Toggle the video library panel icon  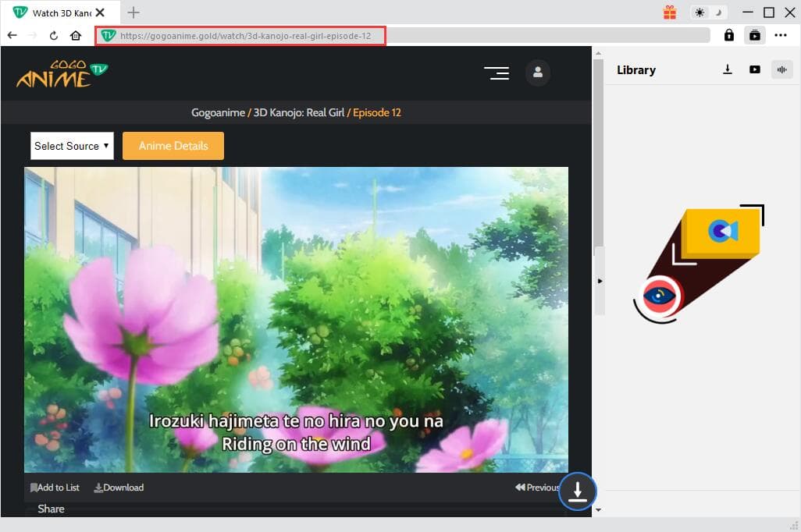pyautogui.click(x=754, y=35)
